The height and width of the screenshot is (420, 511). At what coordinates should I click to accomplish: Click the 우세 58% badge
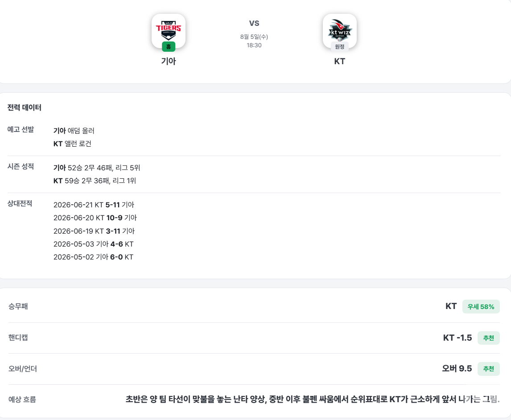481,307
